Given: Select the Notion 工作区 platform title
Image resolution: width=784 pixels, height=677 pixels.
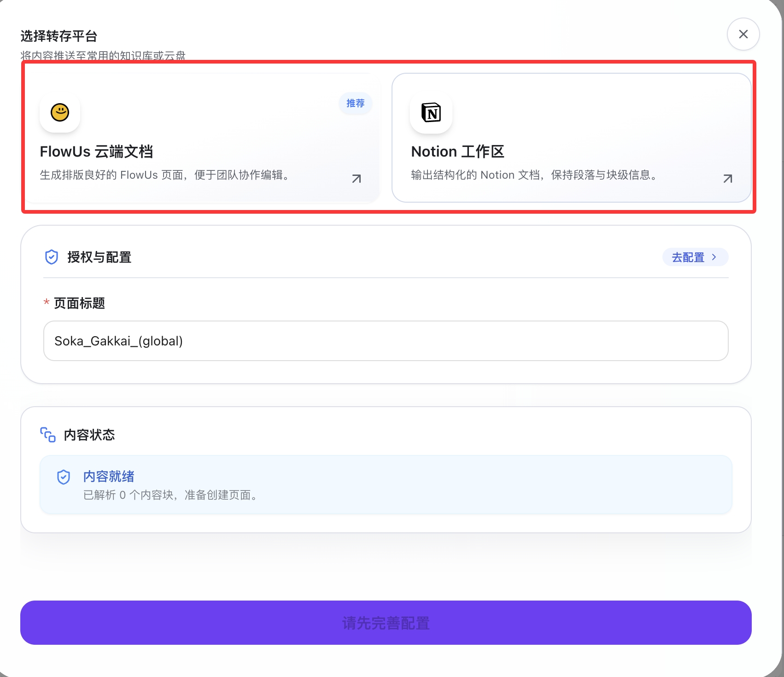Looking at the screenshot, I should coord(457,152).
